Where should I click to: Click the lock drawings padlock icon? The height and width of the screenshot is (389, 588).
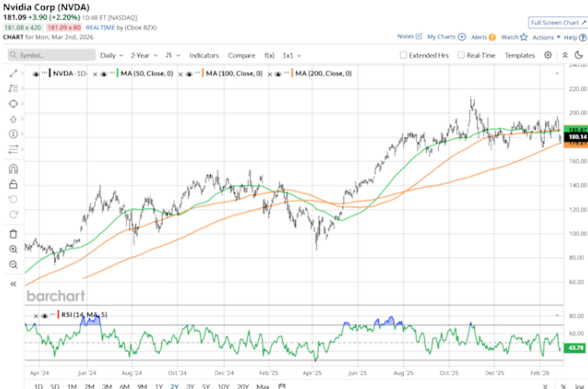(x=13, y=184)
